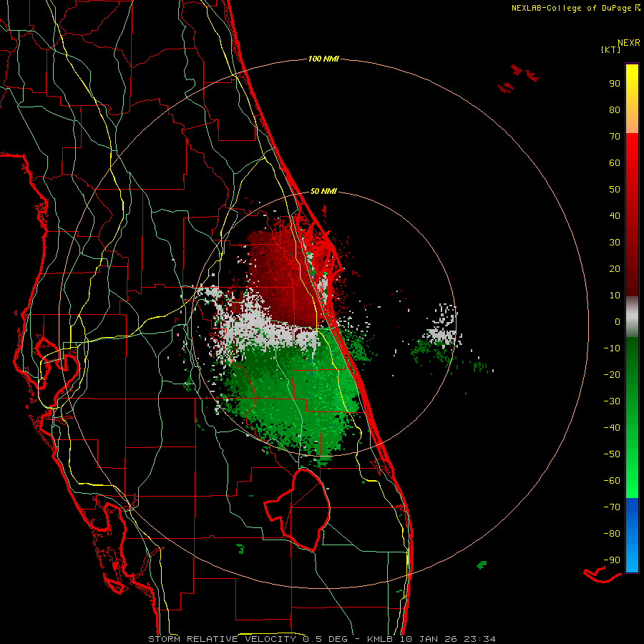Screen dimensions: 644x644
Task: Click the NEXLAB-College of DuPage watermark text
Action: tap(575, 8)
